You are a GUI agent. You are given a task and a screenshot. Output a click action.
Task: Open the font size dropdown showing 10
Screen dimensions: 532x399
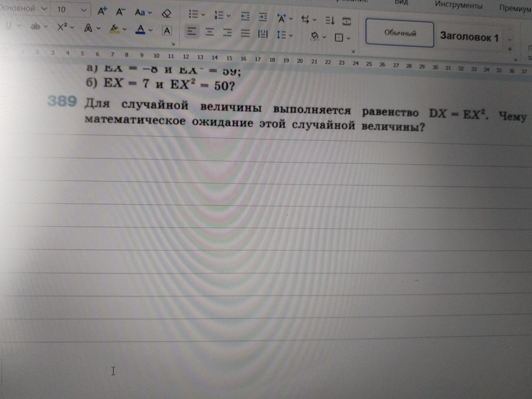[71, 10]
